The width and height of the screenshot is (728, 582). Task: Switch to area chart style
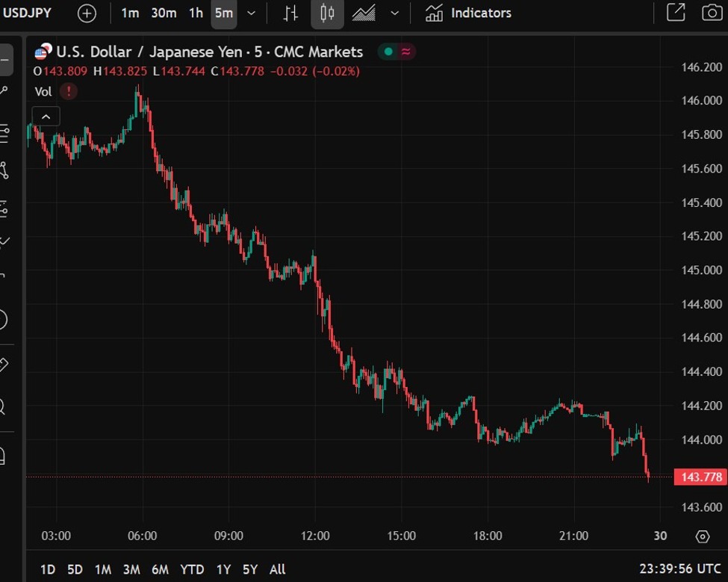pyautogui.click(x=364, y=13)
